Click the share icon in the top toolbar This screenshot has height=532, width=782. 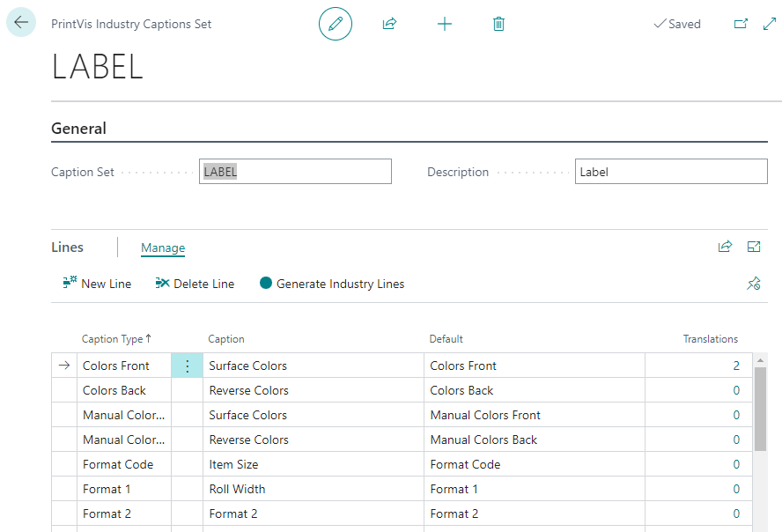coord(389,24)
